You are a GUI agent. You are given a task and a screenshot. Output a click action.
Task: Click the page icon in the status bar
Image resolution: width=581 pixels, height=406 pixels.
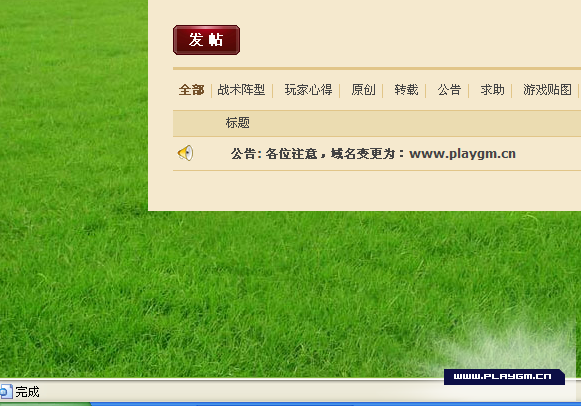click(6, 392)
